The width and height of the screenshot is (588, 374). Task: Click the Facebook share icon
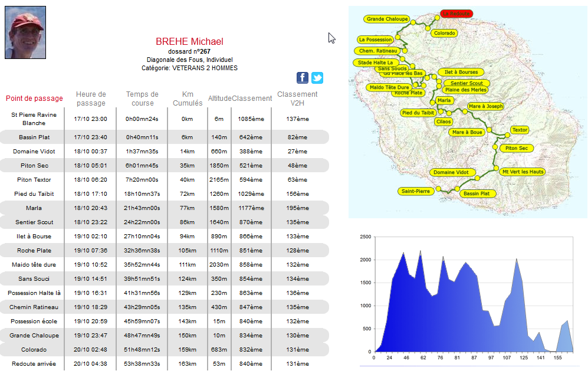coord(302,78)
